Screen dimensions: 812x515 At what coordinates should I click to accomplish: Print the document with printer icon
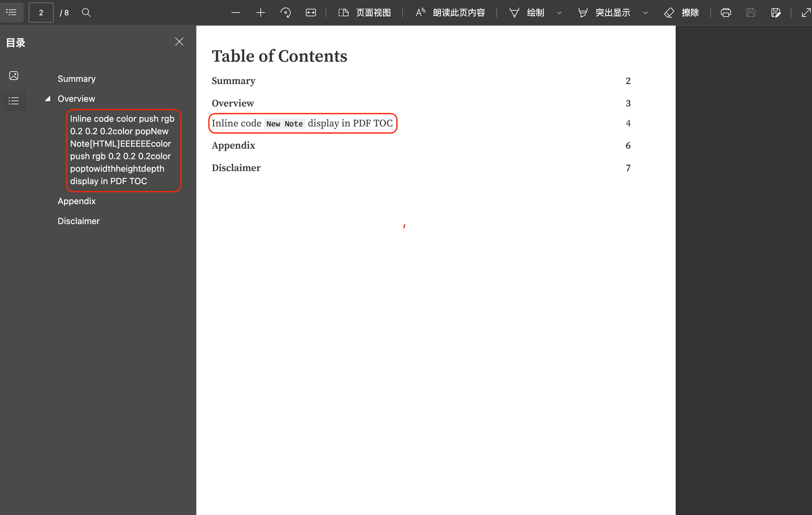point(726,13)
